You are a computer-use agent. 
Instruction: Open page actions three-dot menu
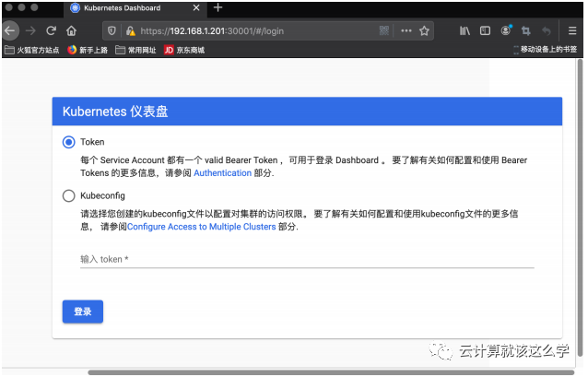point(406,30)
